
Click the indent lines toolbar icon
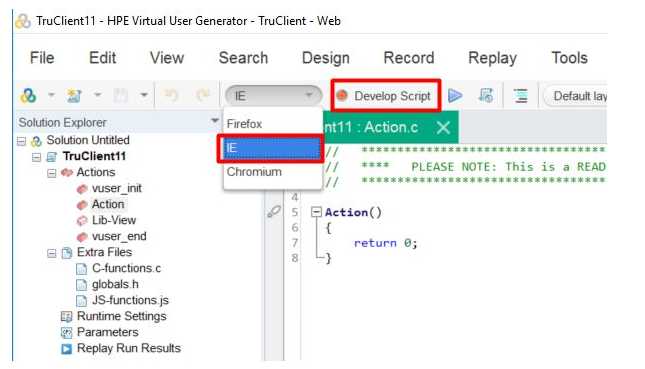point(520,95)
